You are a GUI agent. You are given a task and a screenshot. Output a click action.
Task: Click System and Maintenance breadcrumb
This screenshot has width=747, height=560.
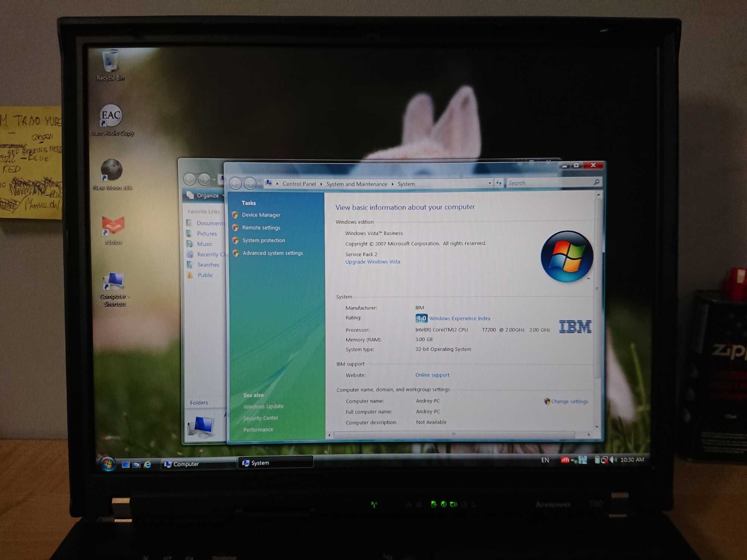[x=357, y=184]
